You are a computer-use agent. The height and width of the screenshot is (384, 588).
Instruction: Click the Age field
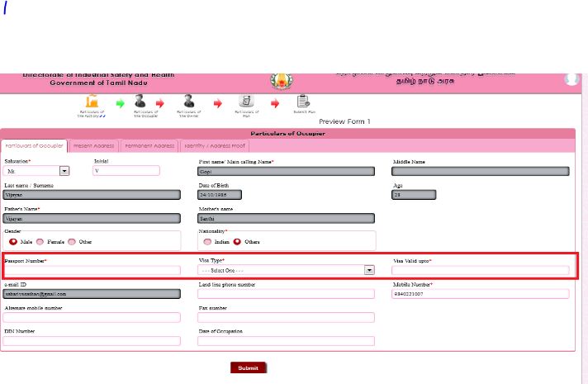[x=414, y=195]
